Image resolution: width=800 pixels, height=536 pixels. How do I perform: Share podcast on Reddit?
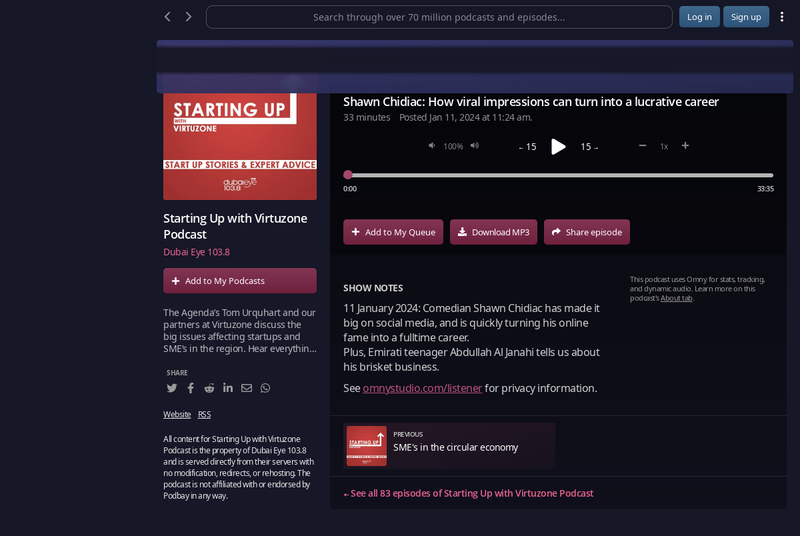tap(209, 388)
